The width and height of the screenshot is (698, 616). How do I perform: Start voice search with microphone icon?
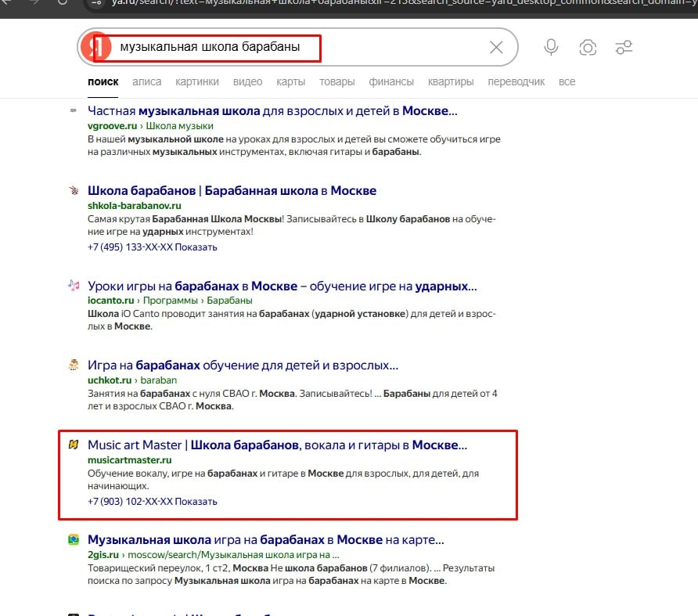(551, 47)
